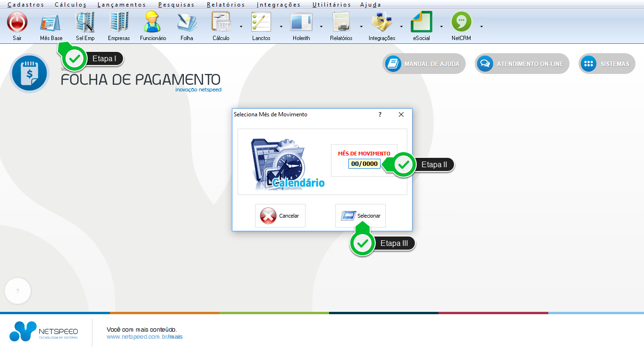This screenshot has width=644, height=350.
Task: Open the Folha toolbar icon
Action: (x=187, y=22)
